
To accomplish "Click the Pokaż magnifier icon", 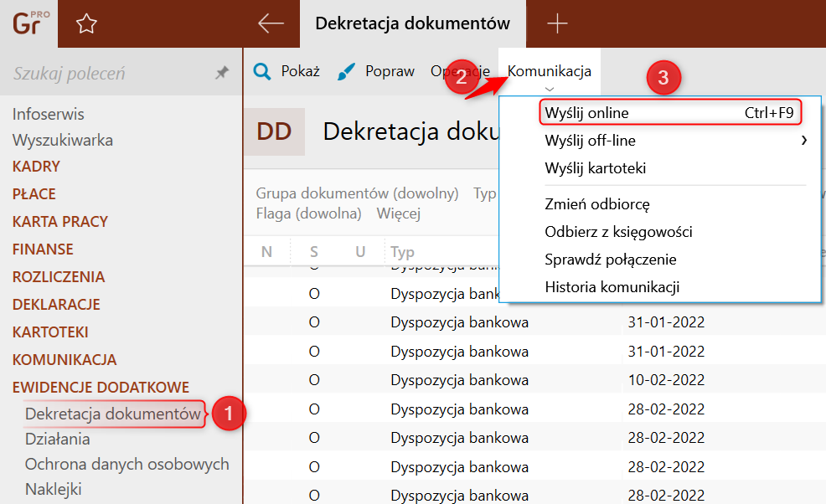I will click(262, 72).
